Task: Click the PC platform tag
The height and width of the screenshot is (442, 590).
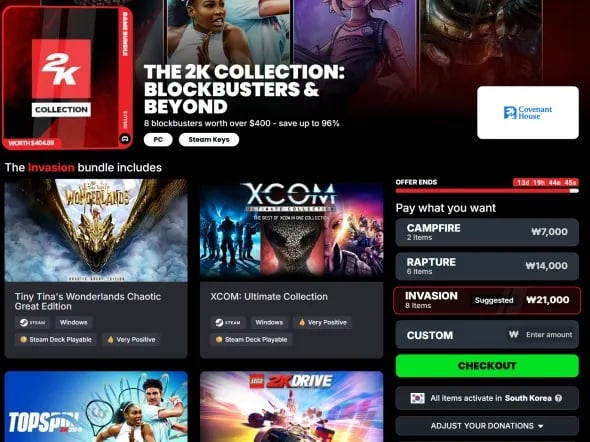Action: (x=158, y=140)
